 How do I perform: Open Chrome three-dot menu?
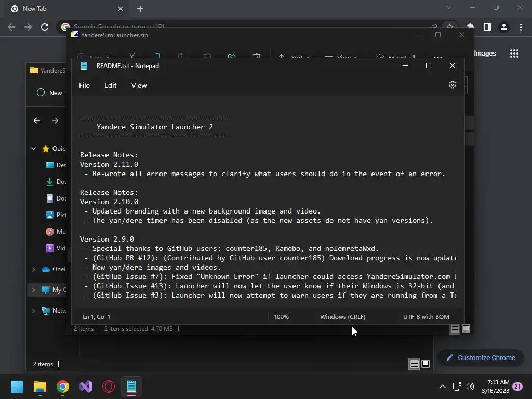coord(521,27)
